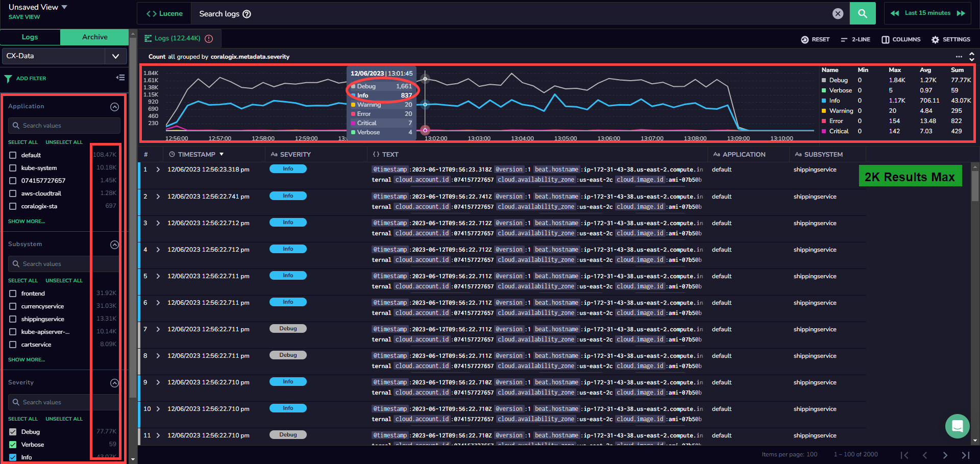This screenshot has height=464, width=980.
Task: Change TIMESTAMP sort order arrow
Action: click(x=222, y=154)
